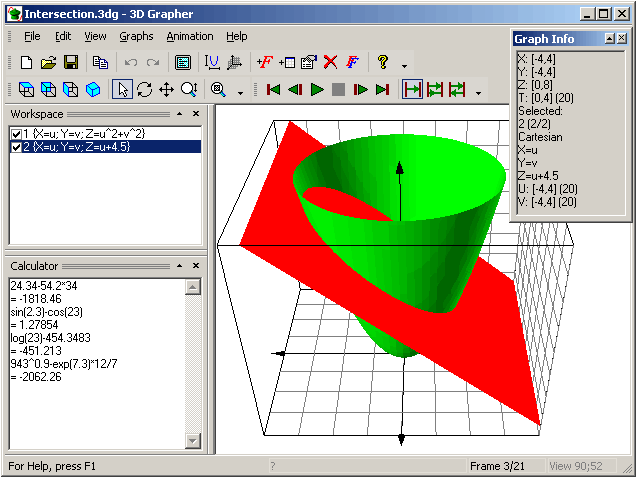Viewport: 637px width, 478px height.
Task: Activate the four-arrow move tool
Action: [167, 89]
